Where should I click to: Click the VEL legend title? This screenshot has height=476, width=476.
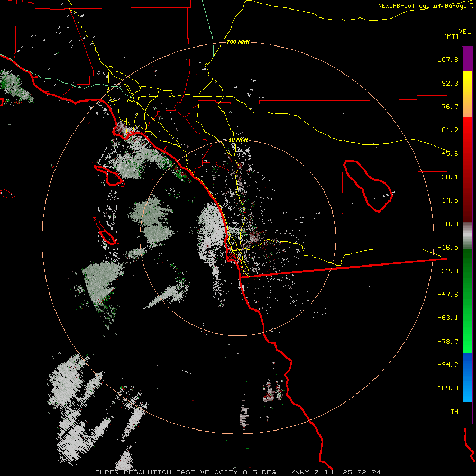tap(464, 32)
